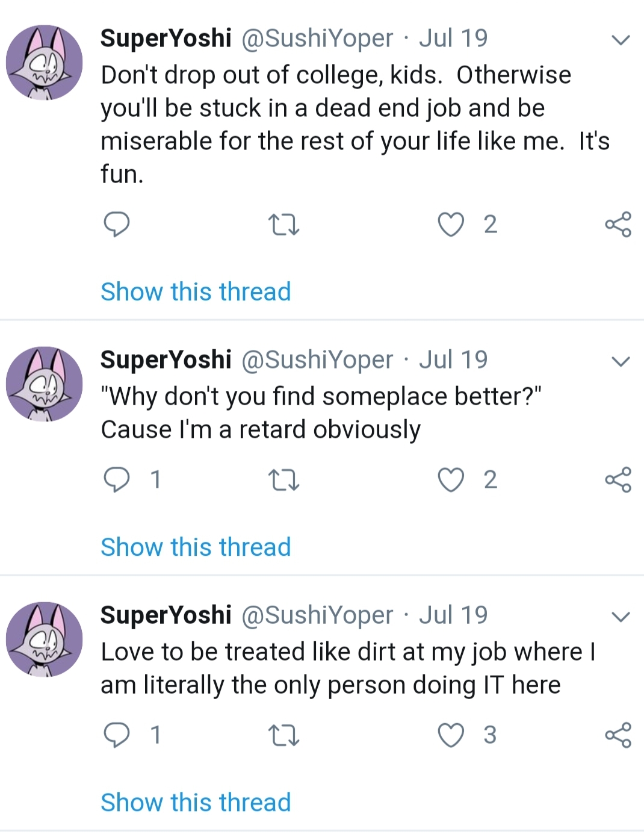Open options chevron on the college tweet

point(621,40)
